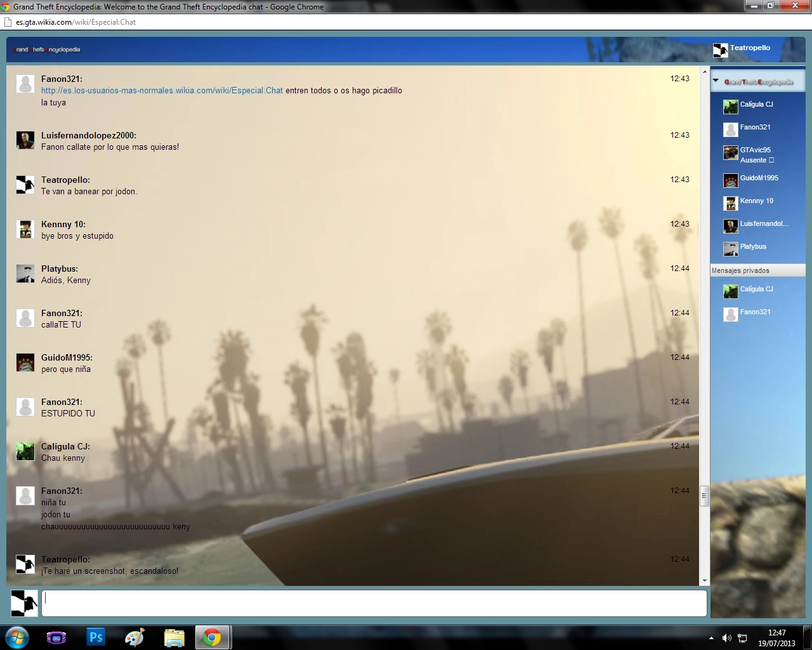This screenshot has width=812, height=650.
Task: Click the chat message input field
Action: (x=374, y=603)
